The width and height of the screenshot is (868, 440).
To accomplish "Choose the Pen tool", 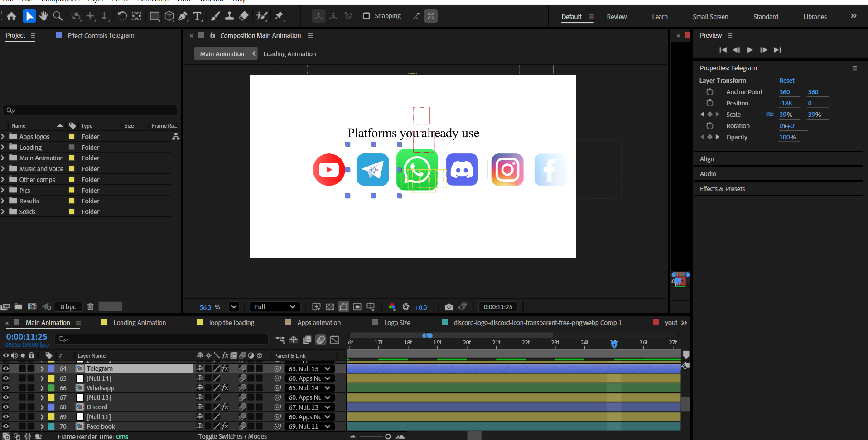I will tap(183, 16).
